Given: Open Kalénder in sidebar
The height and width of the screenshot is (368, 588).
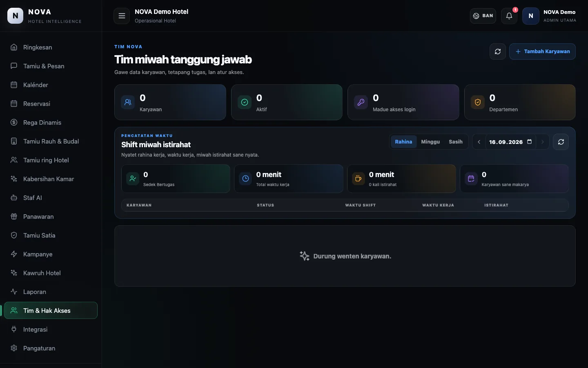Looking at the screenshot, I should (x=51, y=85).
